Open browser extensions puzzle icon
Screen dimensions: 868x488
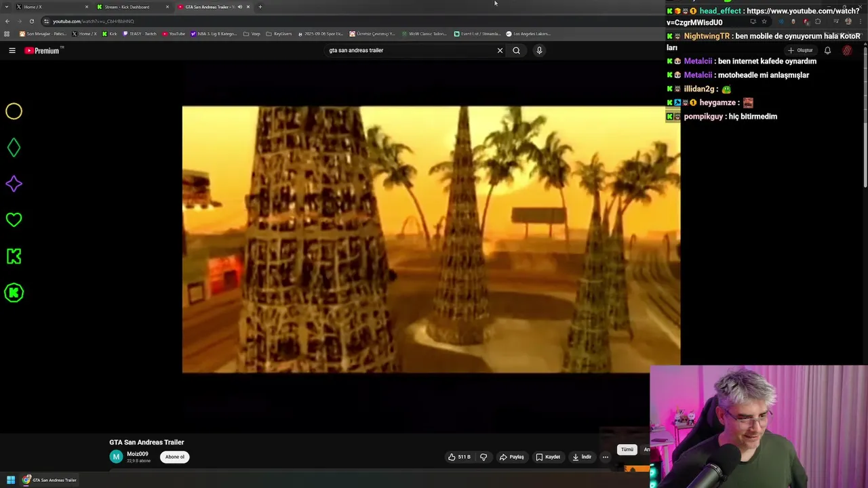pos(817,21)
